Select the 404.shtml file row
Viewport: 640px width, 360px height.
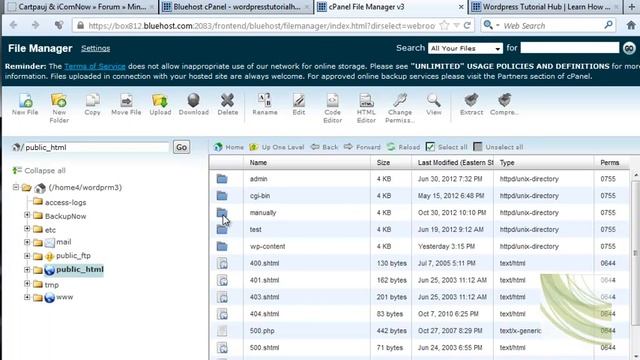pos(419,314)
